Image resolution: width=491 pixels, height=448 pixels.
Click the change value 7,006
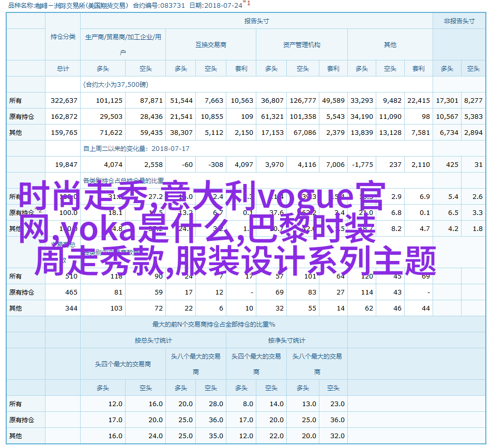click(x=335, y=164)
